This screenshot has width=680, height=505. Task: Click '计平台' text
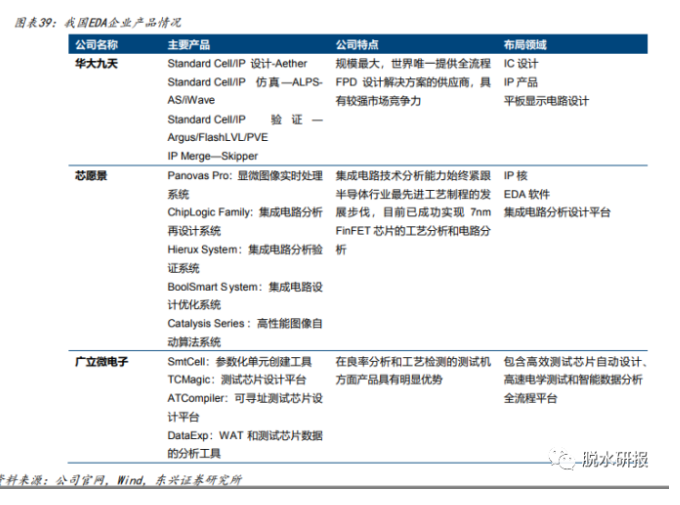tap(183, 417)
